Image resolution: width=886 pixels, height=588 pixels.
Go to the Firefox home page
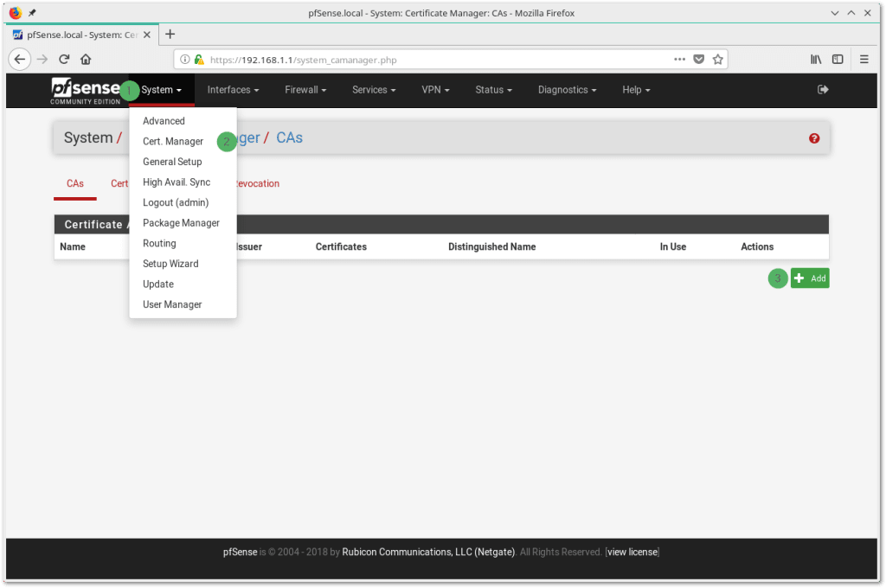(86, 60)
